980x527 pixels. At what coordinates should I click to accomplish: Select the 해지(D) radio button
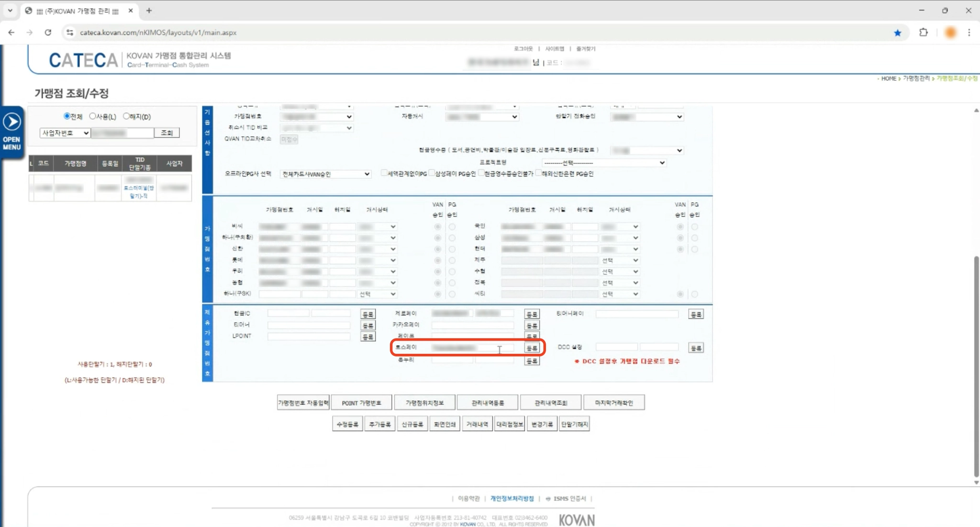126,116
